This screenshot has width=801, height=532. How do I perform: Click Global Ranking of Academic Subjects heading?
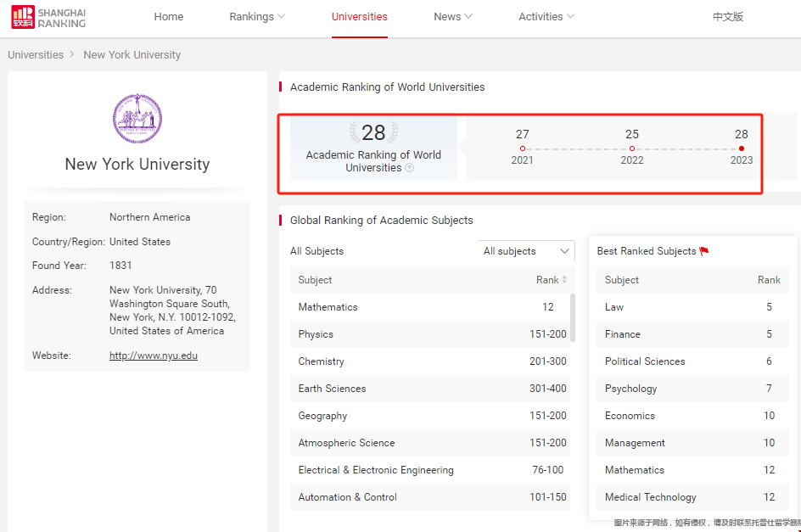tap(382, 221)
